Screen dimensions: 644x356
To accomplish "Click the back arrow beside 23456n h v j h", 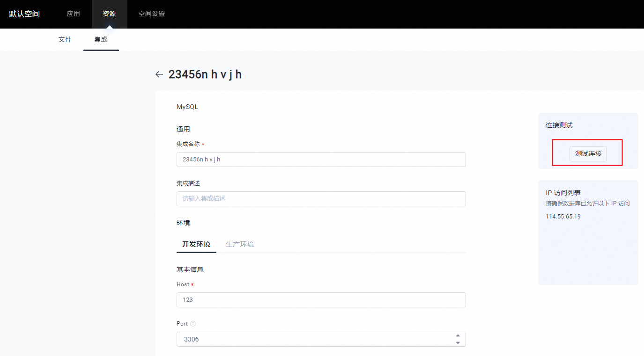I will 159,74.
